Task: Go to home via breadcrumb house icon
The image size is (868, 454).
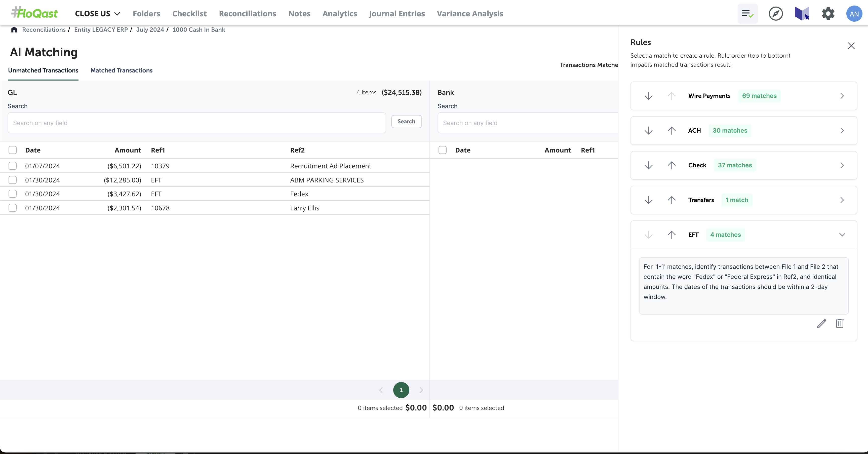Action: coord(14,30)
